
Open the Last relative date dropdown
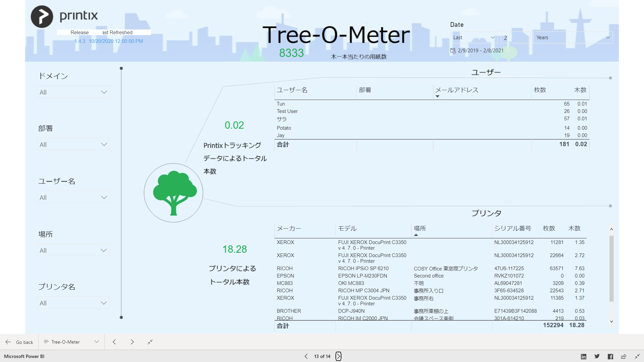(474, 38)
